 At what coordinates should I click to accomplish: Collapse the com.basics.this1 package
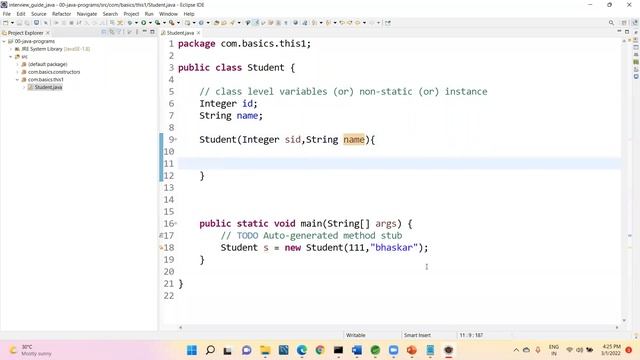coord(18,80)
